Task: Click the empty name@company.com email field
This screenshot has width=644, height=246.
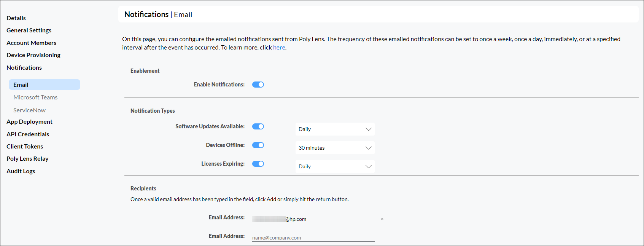Action: pyautogui.click(x=313, y=238)
